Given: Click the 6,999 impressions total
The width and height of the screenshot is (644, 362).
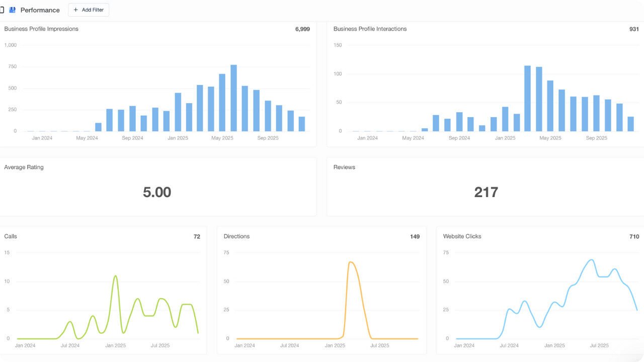Looking at the screenshot, I should (302, 29).
